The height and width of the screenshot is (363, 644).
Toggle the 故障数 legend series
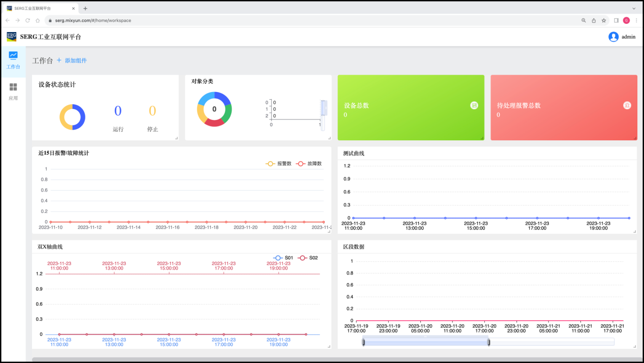point(309,164)
